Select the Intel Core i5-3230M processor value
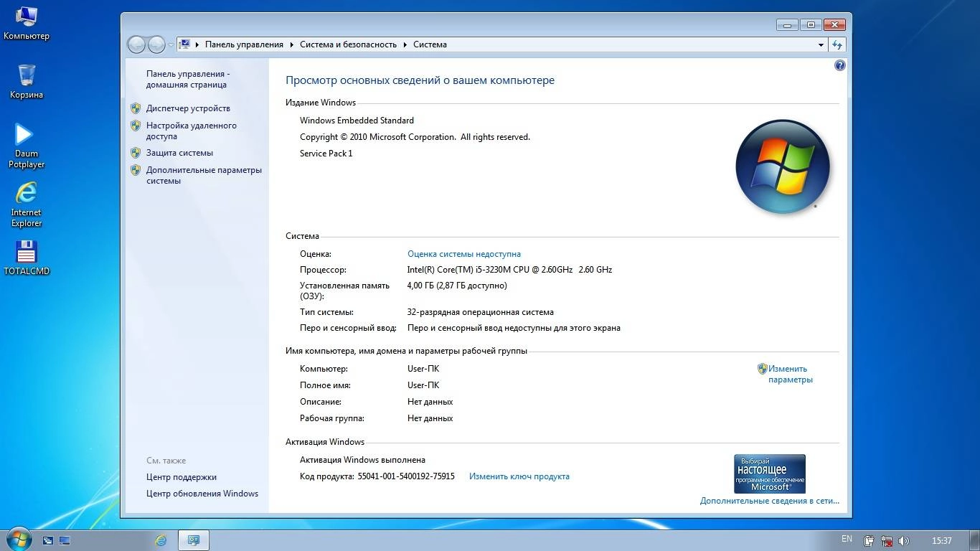 [x=509, y=270]
